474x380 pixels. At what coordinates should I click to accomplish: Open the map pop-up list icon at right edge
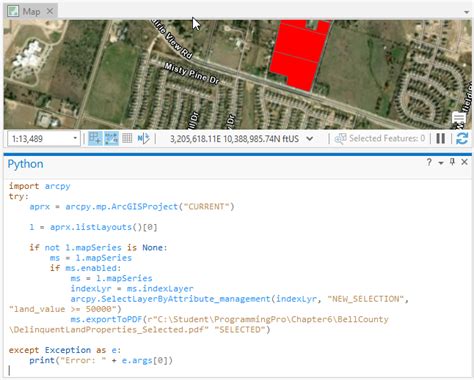[459, 117]
